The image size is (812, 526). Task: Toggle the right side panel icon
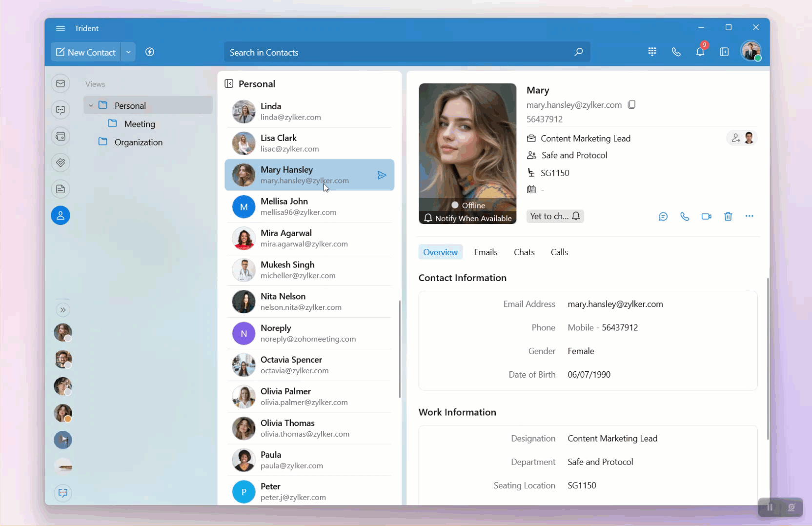[x=724, y=52]
